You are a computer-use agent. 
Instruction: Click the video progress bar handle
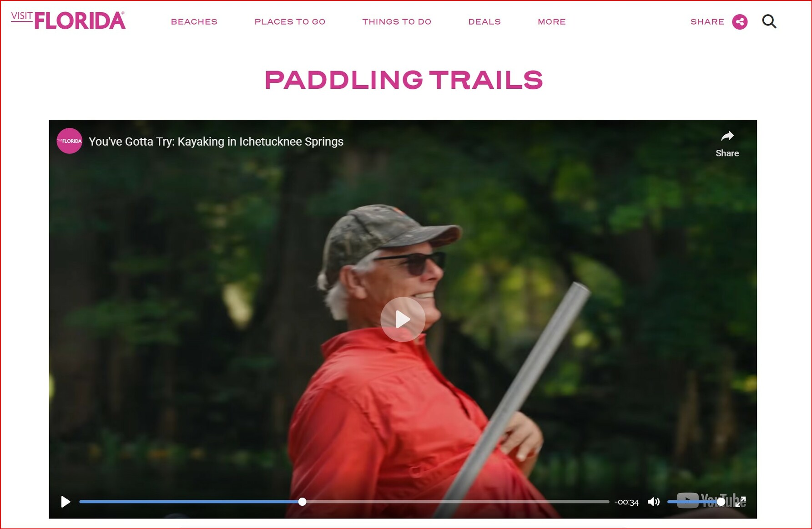(x=302, y=502)
